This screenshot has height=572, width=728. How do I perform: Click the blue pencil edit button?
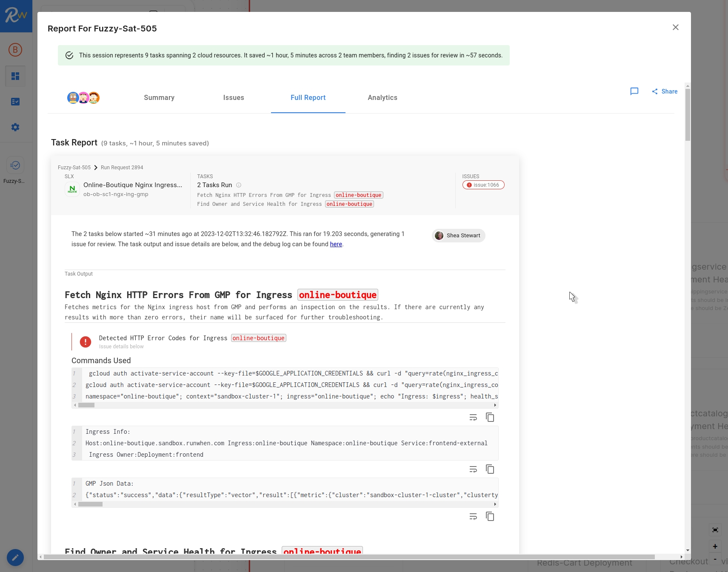coord(15,557)
